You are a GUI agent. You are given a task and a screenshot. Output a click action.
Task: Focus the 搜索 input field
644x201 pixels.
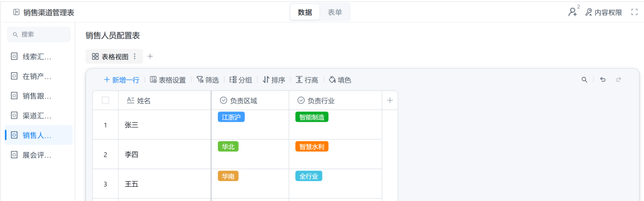click(x=39, y=34)
